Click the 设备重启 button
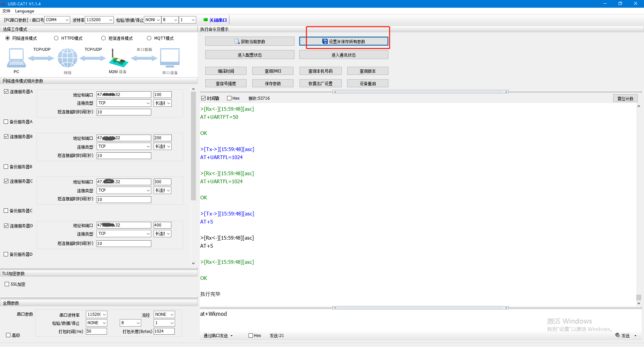Screen dimensions: 644x347 [x=368, y=84]
